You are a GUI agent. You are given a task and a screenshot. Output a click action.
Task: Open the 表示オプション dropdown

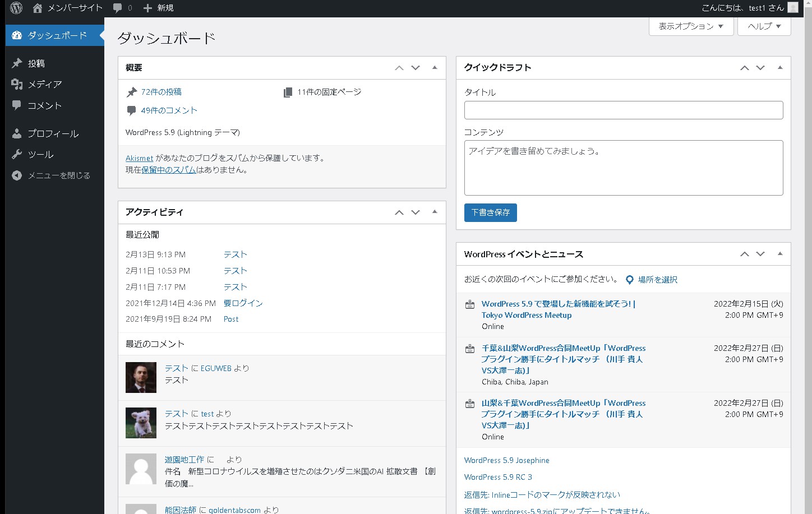coord(691,26)
